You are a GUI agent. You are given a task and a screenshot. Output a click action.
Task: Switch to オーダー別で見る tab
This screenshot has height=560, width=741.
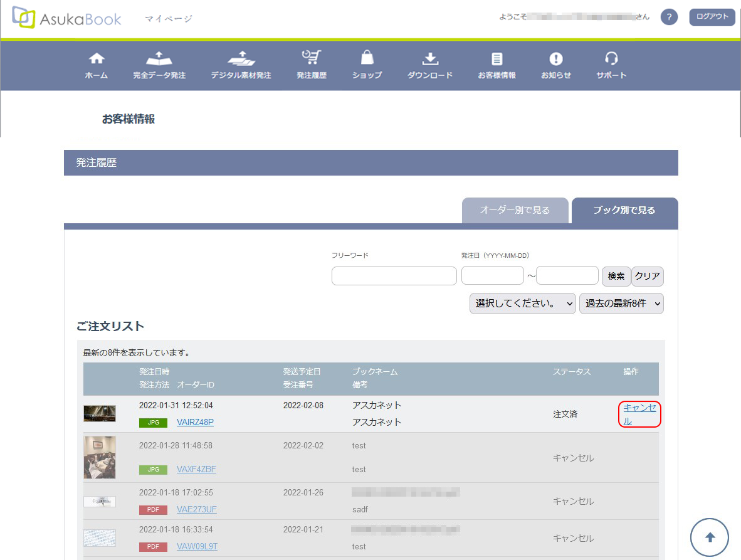(515, 211)
